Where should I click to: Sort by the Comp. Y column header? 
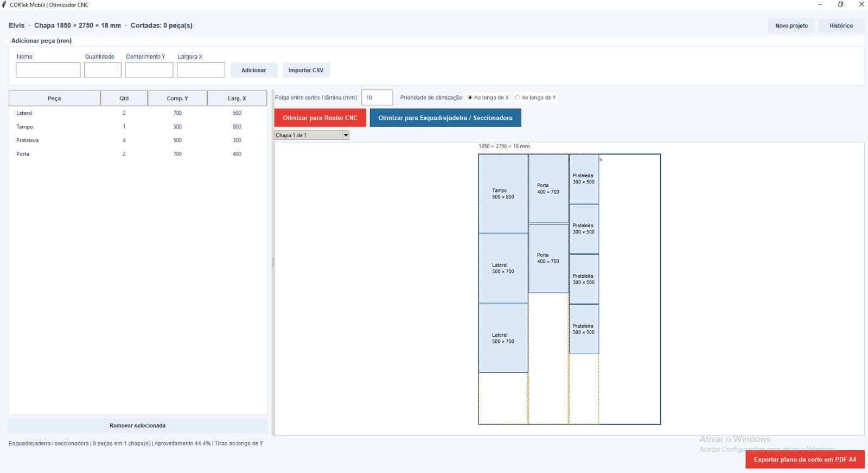tap(177, 98)
